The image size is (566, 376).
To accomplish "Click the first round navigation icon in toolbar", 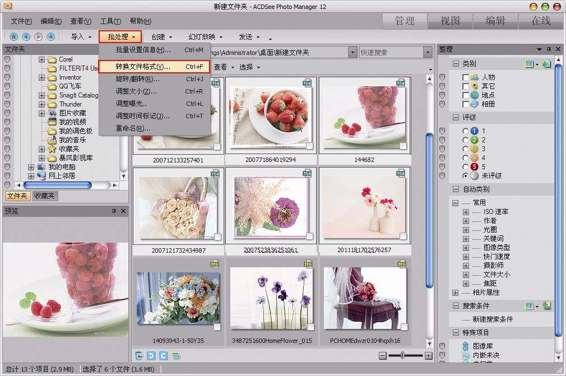I will coord(14,36).
